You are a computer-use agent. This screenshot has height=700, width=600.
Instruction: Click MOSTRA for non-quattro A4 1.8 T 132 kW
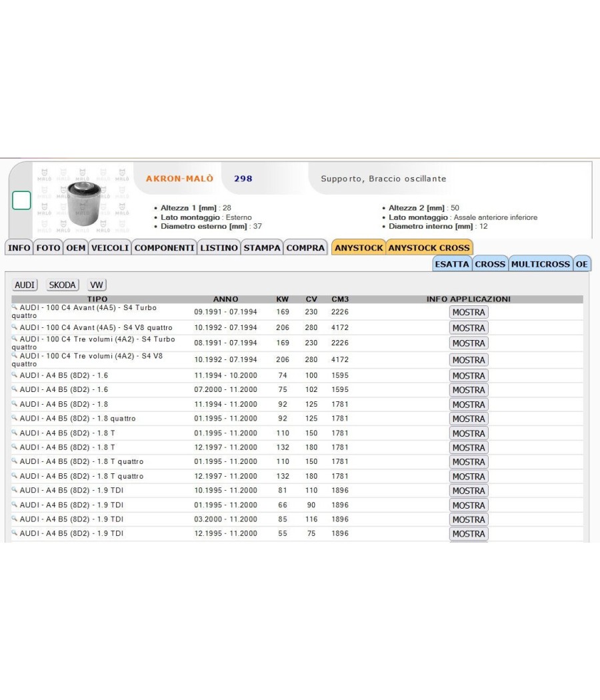(x=469, y=447)
